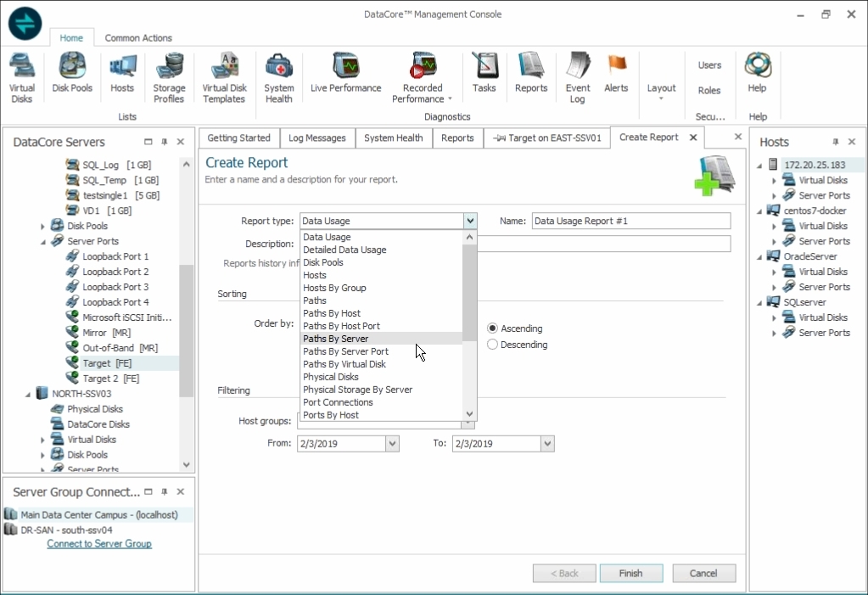Close the Create Report tab
Image resolution: width=868 pixels, height=595 pixels.
click(693, 138)
